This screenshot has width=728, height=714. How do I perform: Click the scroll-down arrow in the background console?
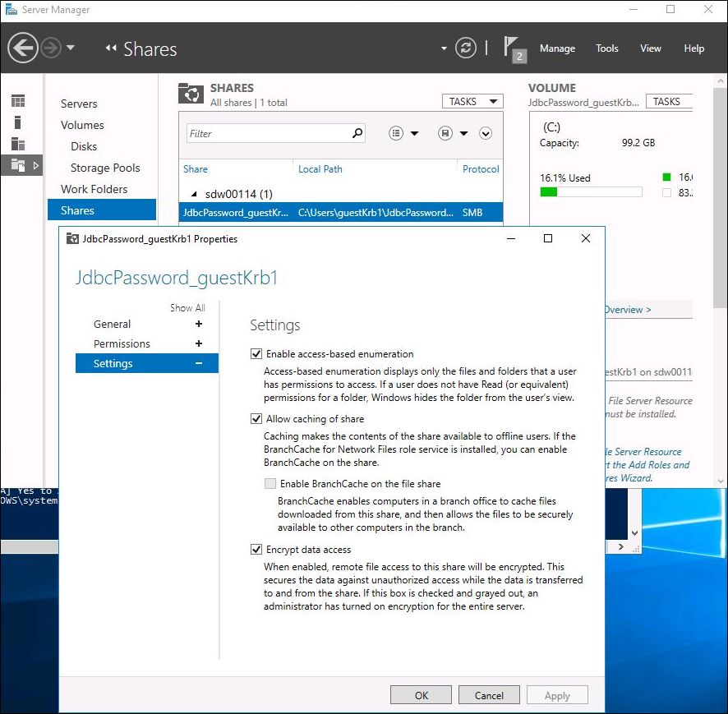[x=634, y=533]
